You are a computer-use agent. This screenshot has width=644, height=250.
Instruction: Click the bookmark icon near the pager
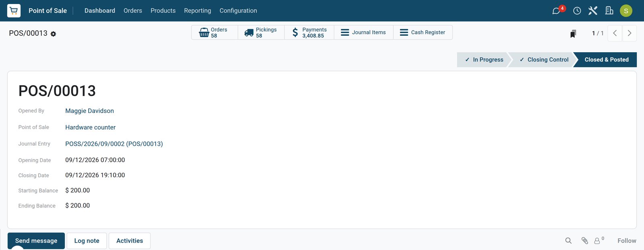click(573, 34)
